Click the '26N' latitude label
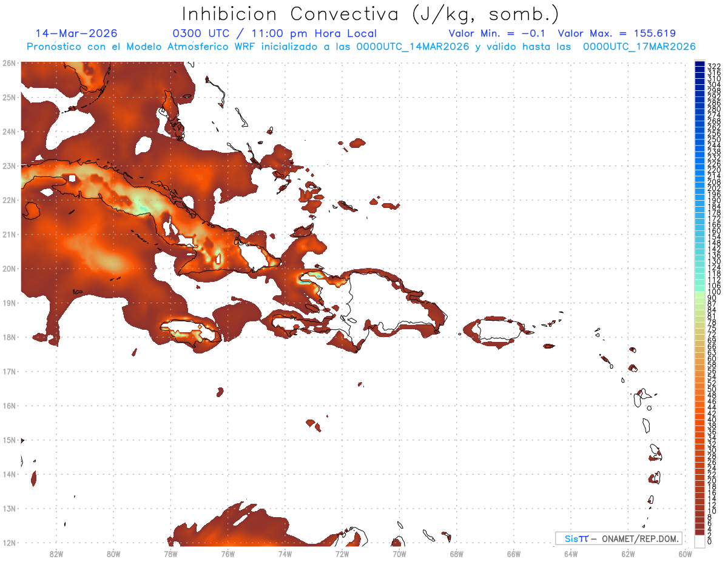The height and width of the screenshot is (562, 728). click(x=8, y=62)
